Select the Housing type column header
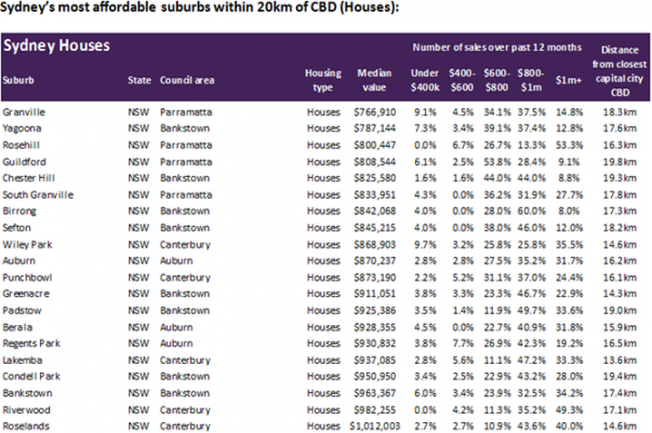The width and height of the screenshot is (652, 433). (323, 80)
